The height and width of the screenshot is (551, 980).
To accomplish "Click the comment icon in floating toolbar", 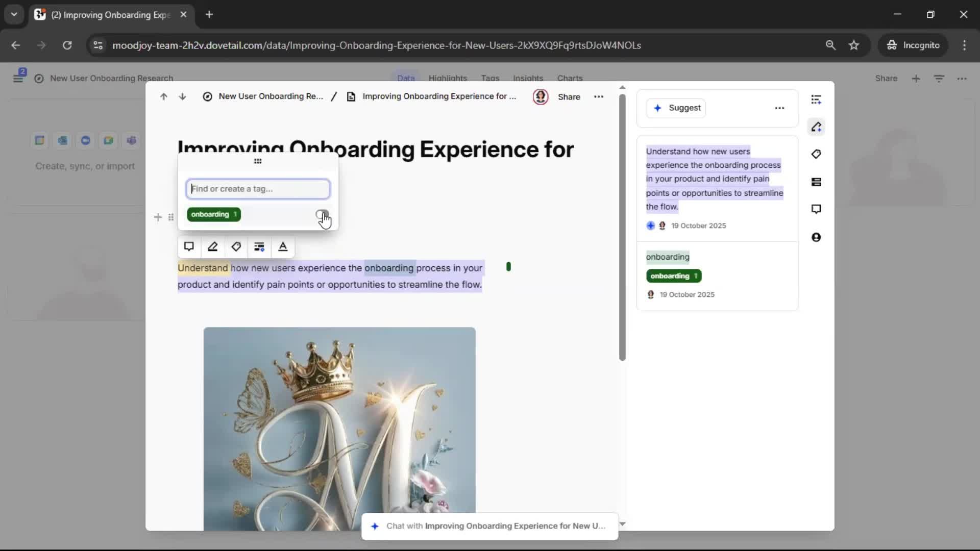I will [x=189, y=247].
